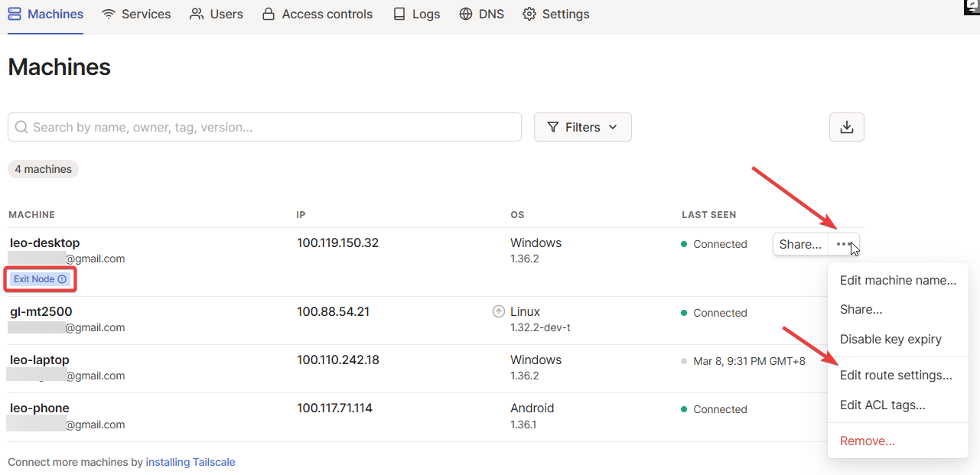Open the gl-mt2500 machine name
980x475 pixels.
[x=41, y=312]
